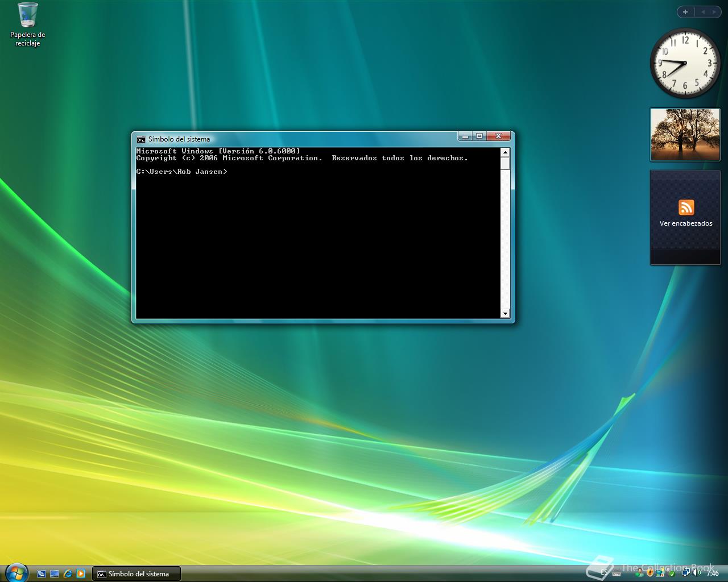The width and height of the screenshot is (728, 582).
Task: Click console scrollbar down arrow
Action: coord(505,314)
